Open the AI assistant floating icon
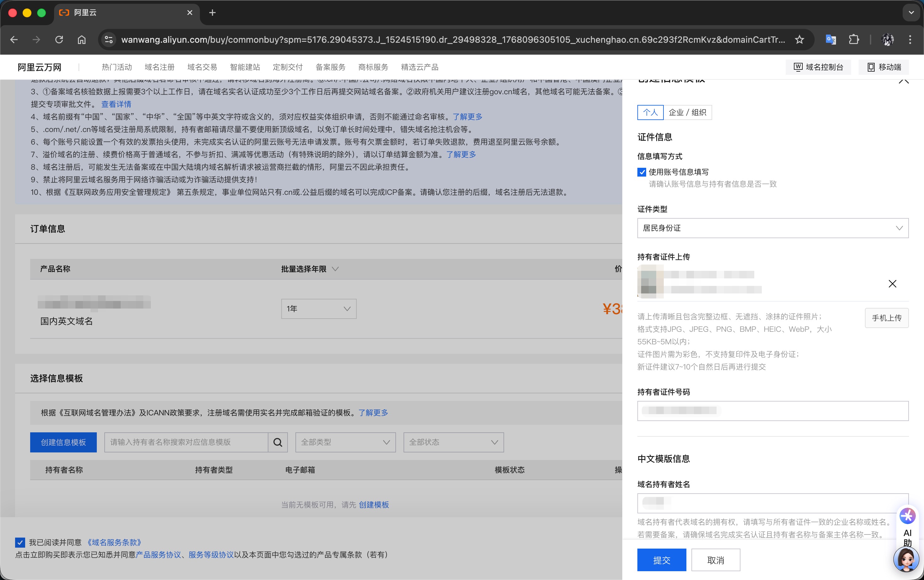The height and width of the screenshot is (580, 924). point(907,516)
